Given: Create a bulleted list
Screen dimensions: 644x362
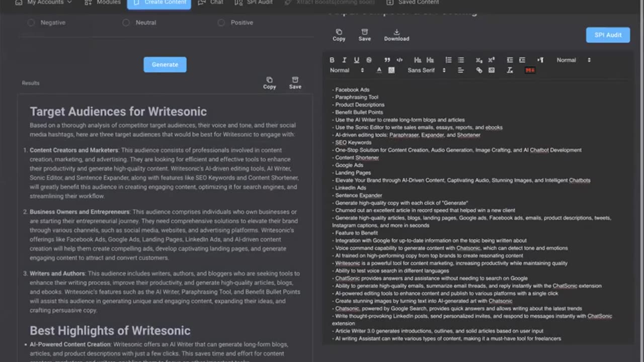Looking at the screenshot, I should point(461,60).
